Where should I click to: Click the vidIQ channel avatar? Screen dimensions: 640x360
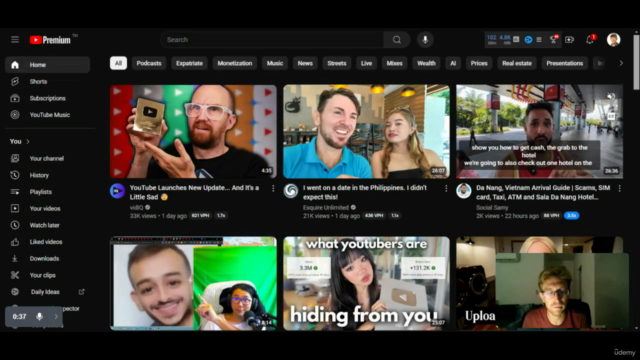click(118, 191)
